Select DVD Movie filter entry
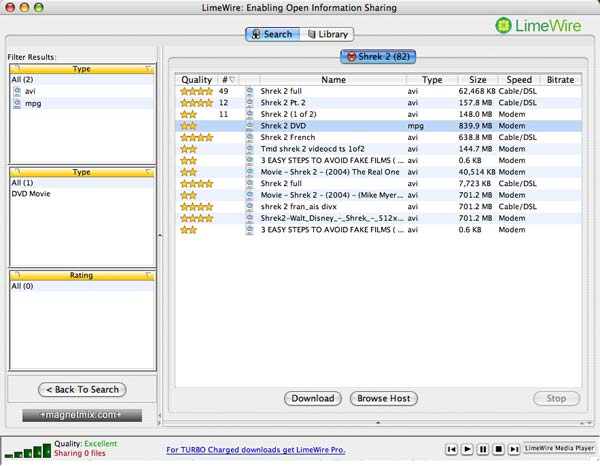The height and width of the screenshot is (466, 600). click(82, 194)
